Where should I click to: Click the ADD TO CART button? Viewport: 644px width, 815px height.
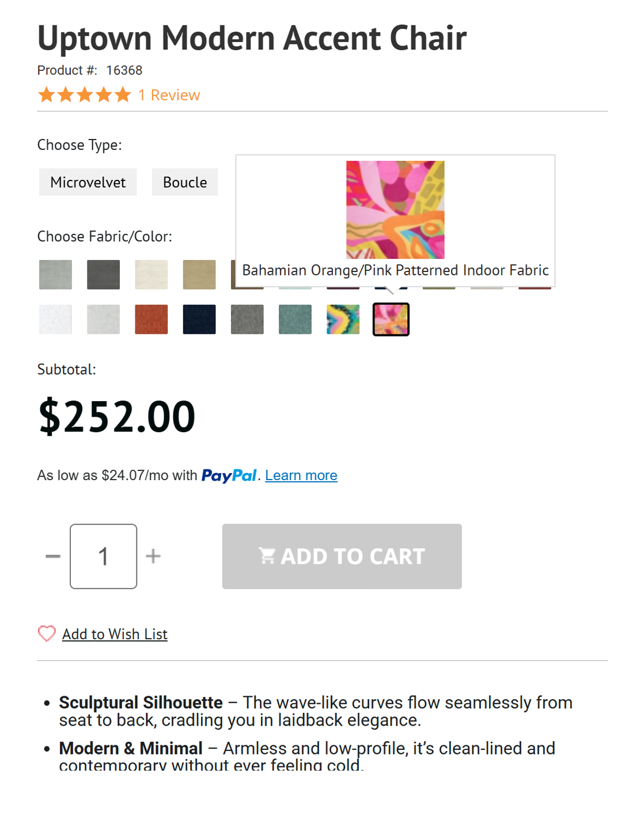[342, 556]
